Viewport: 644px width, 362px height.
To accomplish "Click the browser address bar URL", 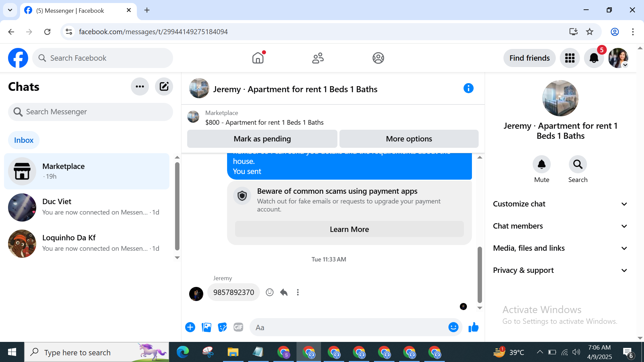I will pyautogui.click(x=153, y=32).
